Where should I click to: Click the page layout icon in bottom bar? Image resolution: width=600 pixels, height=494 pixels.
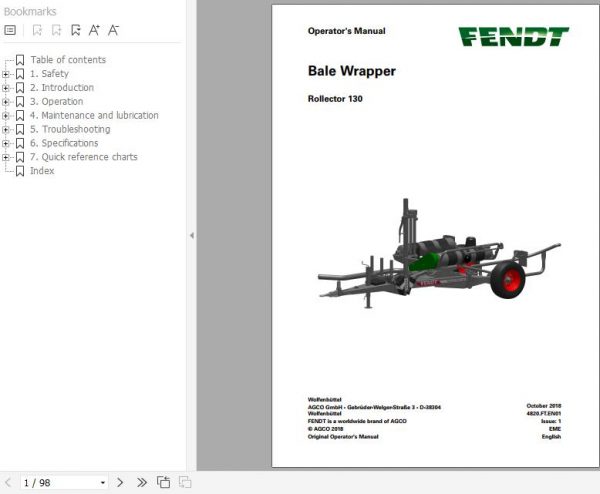[163, 482]
